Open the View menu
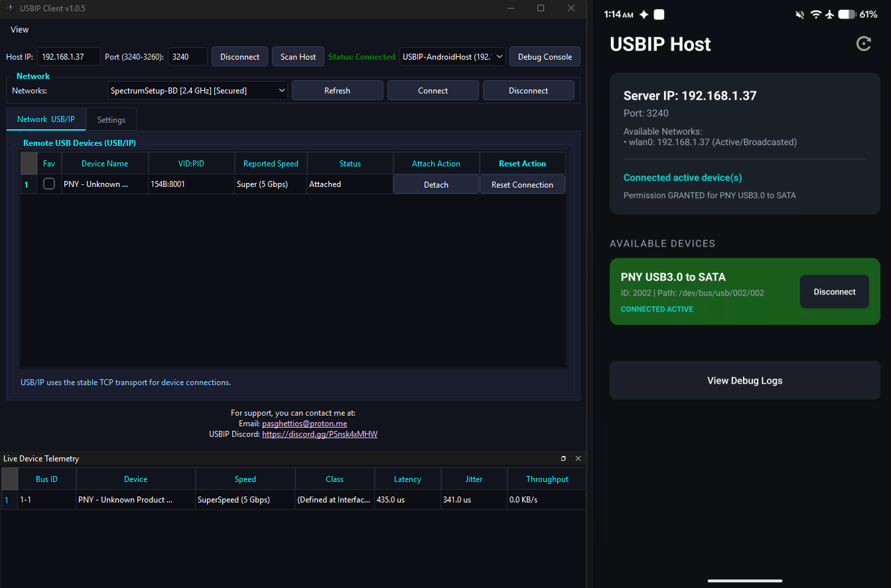 click(x=20, y=29)
